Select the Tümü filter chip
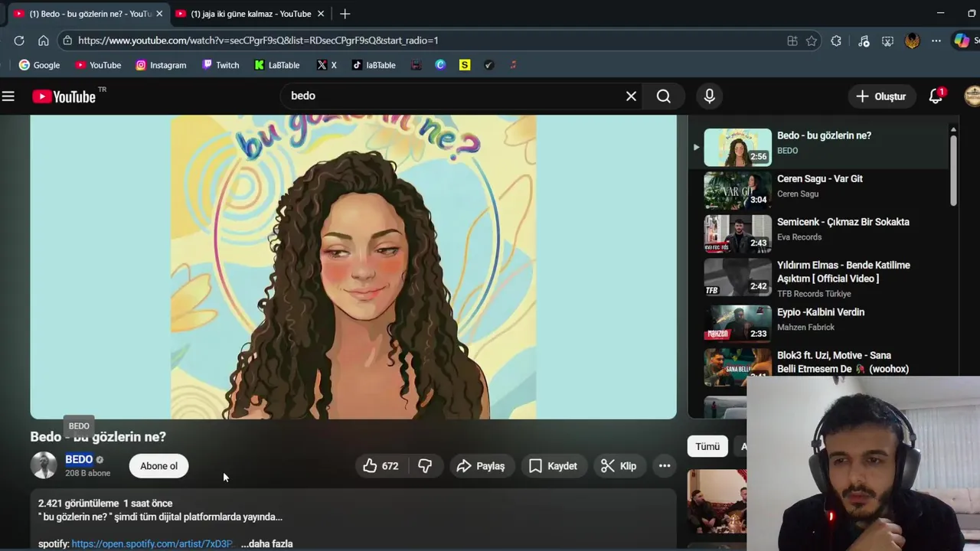980x551 pixels. point(707,446)
